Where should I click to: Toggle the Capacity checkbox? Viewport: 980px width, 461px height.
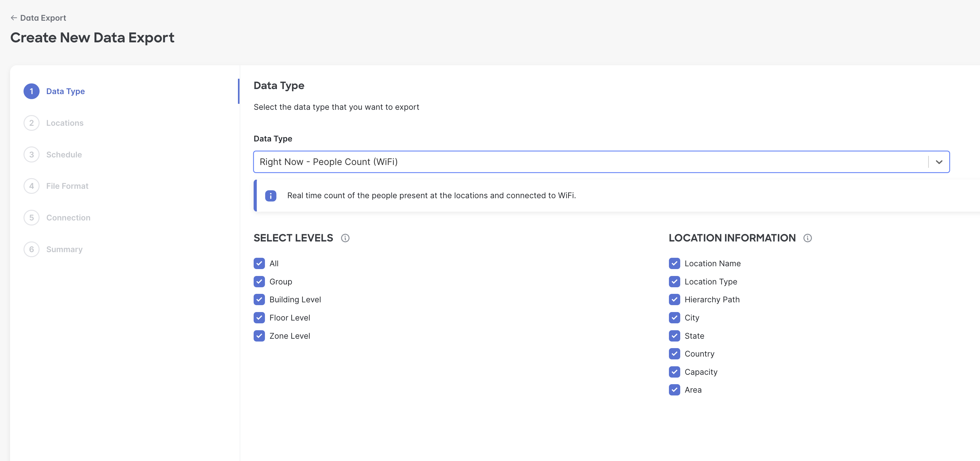[x=674, y=372]
